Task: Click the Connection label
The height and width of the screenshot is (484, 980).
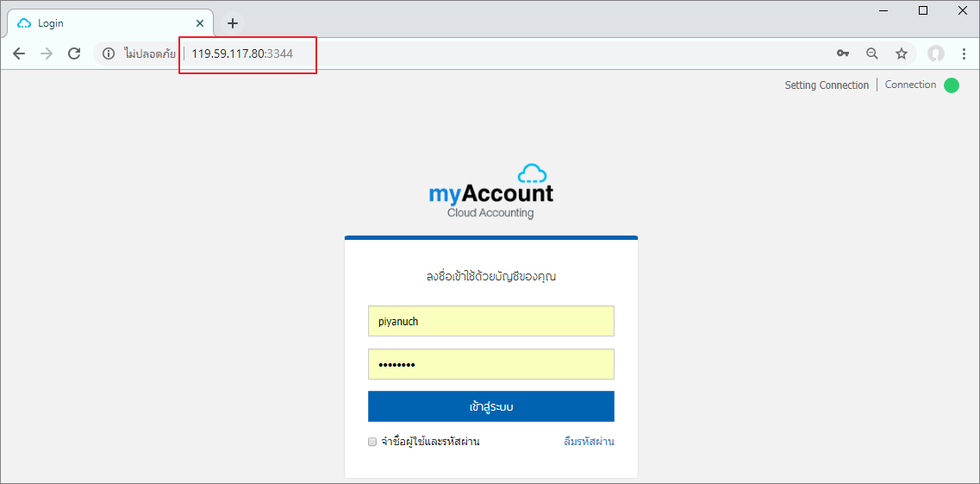Action: 910,85
